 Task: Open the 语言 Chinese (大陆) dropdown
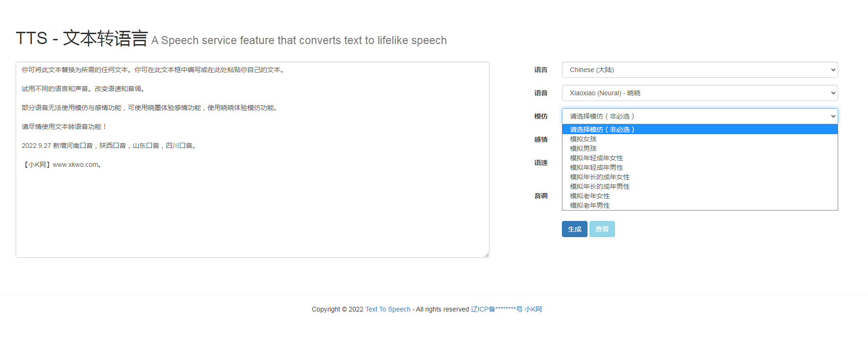699,70
